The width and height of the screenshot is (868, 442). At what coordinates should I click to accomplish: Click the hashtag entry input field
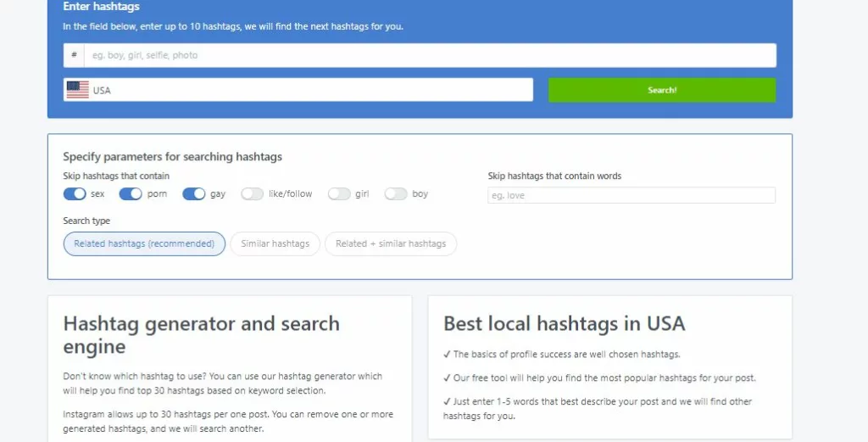(430, 55)
